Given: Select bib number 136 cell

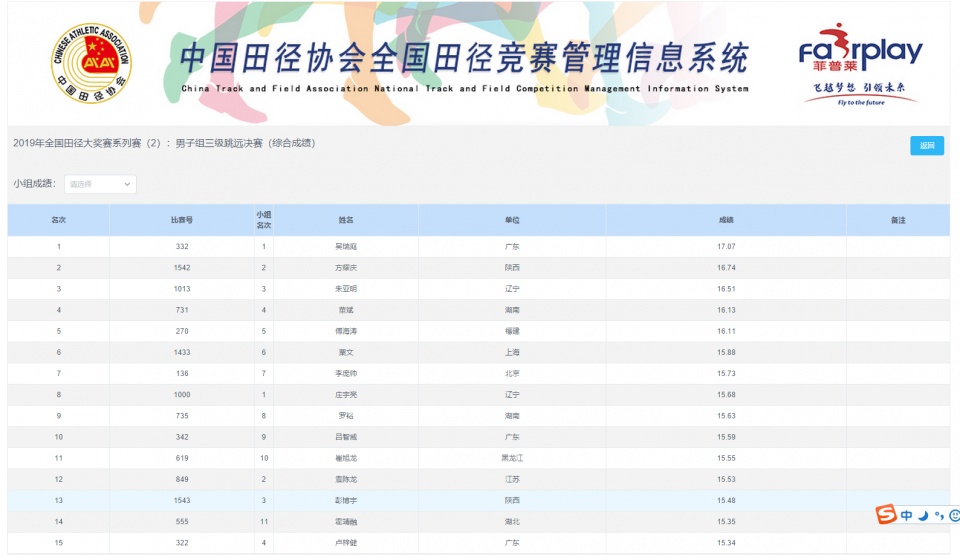Looking at the screenshot, I should click(x=182, y=373).
